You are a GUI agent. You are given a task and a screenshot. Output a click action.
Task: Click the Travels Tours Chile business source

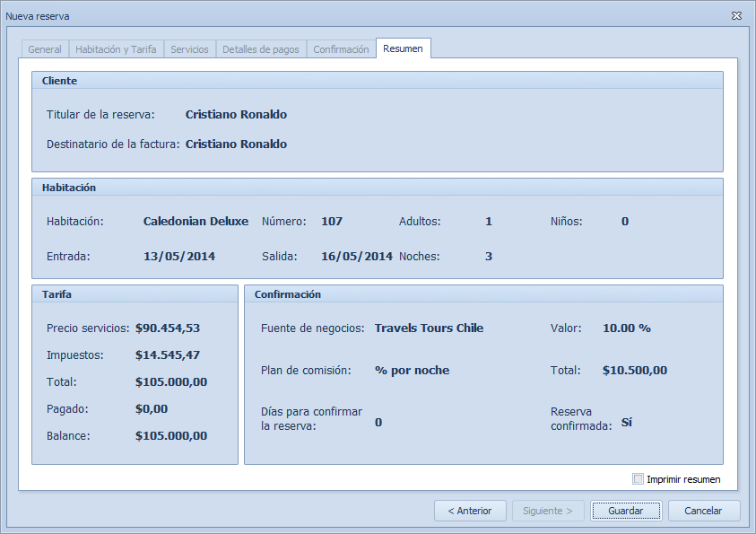[429, 328]
